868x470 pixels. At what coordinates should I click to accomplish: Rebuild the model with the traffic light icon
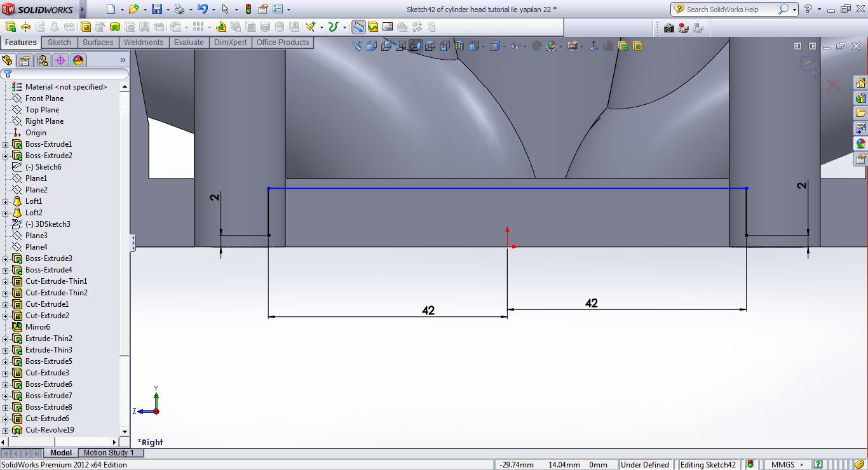[248, 9]
